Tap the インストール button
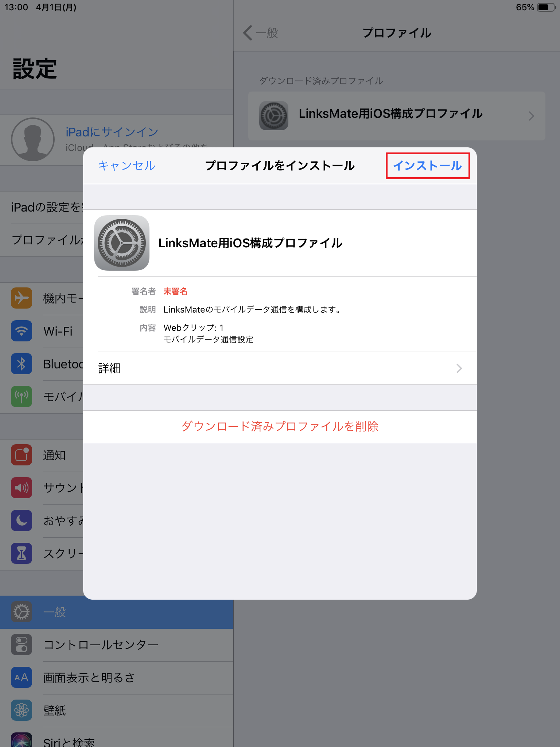Screen dimensions: 560x747 [427, 166]
